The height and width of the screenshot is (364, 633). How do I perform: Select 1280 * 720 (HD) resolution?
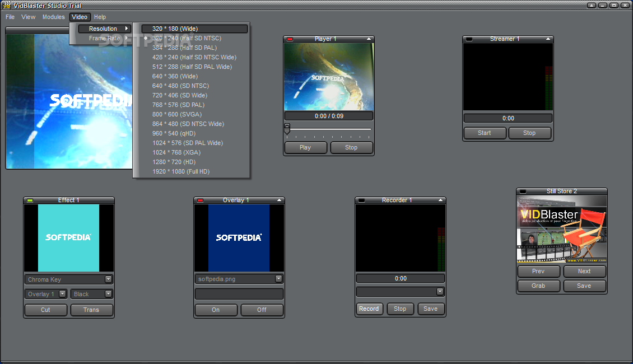click(x=194, y=162)
